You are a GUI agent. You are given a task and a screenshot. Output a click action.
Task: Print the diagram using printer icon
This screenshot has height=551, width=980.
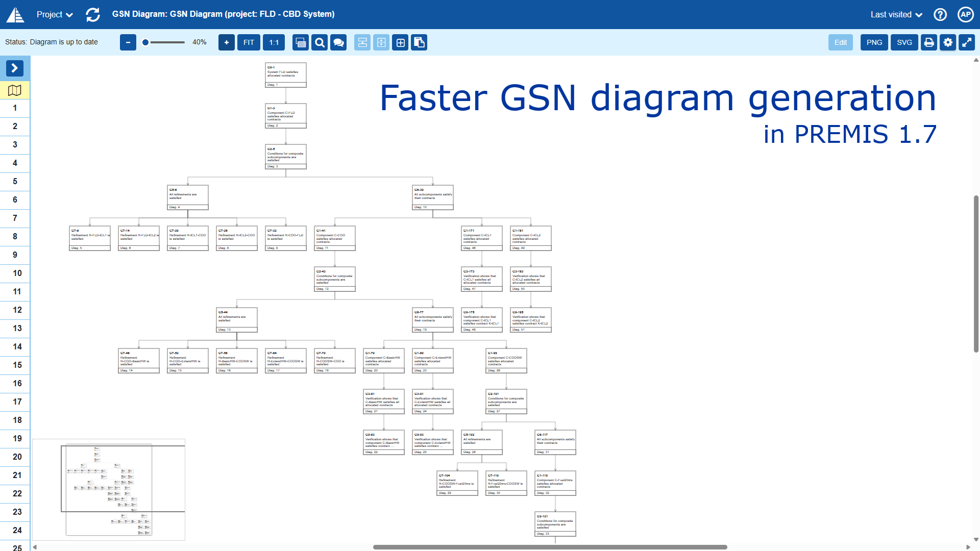[x=929, y=42]
